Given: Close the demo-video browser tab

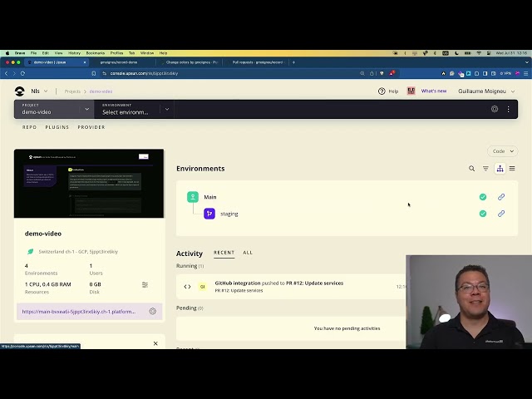Looking at the screenshot, I should tap(85, 62).
